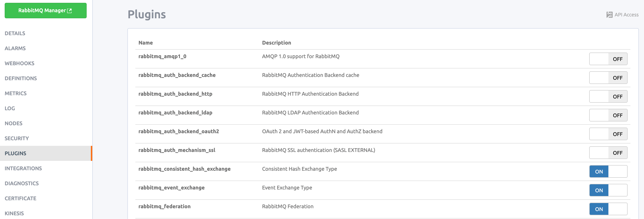644x219 pixels.
Task: Enable the rabbitmq_auth_backend_ldap plugin
Action: [x=608, y=115]
